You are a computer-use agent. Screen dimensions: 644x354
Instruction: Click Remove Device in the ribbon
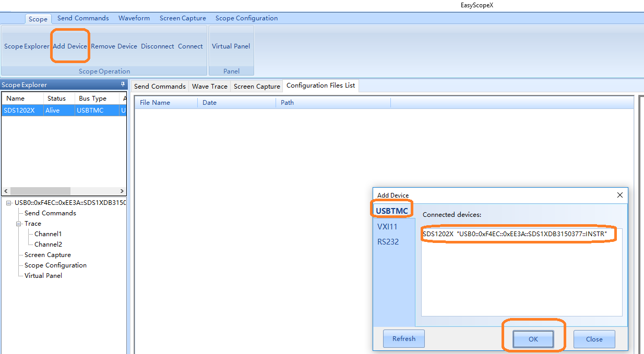coord(114,46)
